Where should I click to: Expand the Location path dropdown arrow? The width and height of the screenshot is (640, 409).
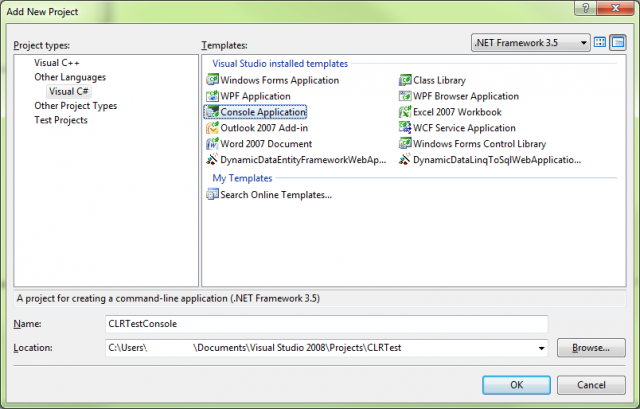click(541, 348)
